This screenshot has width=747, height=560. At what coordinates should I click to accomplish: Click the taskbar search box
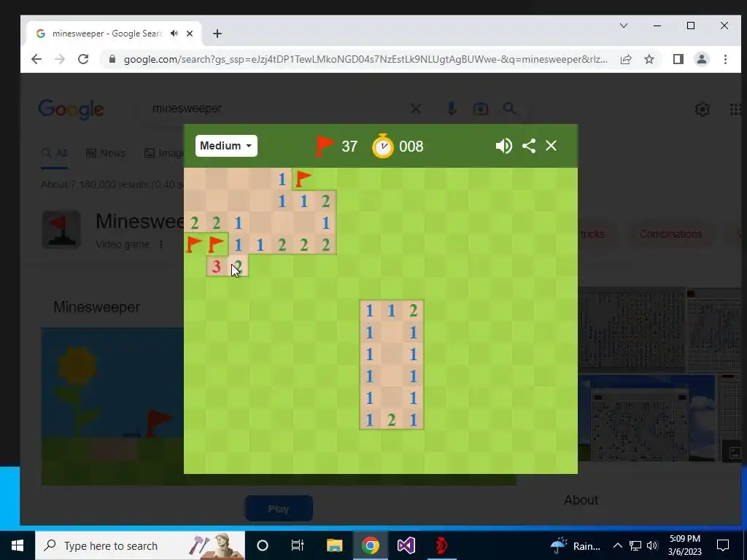point(140,545)
